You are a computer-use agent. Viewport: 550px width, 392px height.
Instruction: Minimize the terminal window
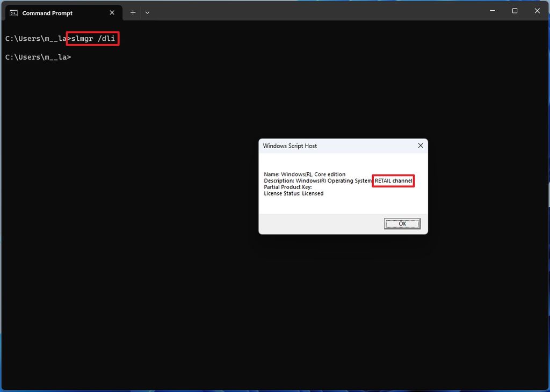click(493, 11)
